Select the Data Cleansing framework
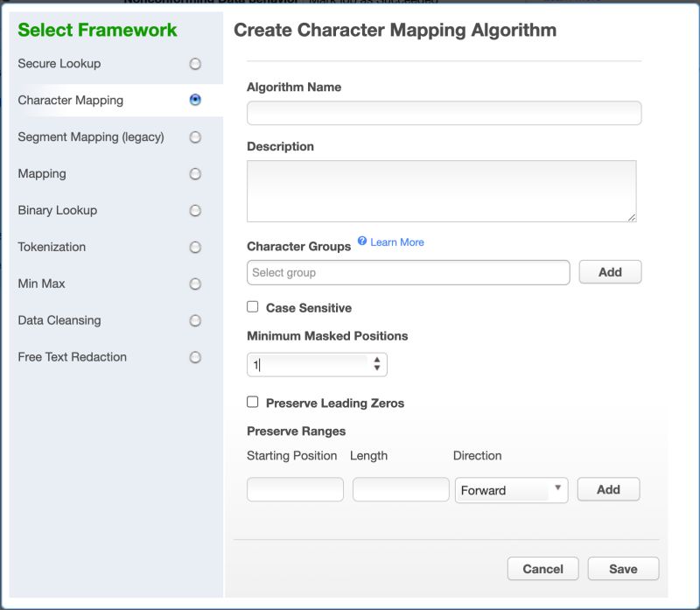The width and height of the screenshot is (700, 610). pos(196,320)
